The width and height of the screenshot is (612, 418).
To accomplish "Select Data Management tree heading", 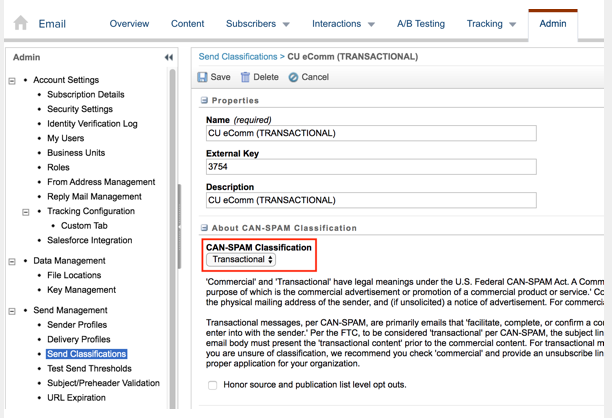I will coord(69,261).
